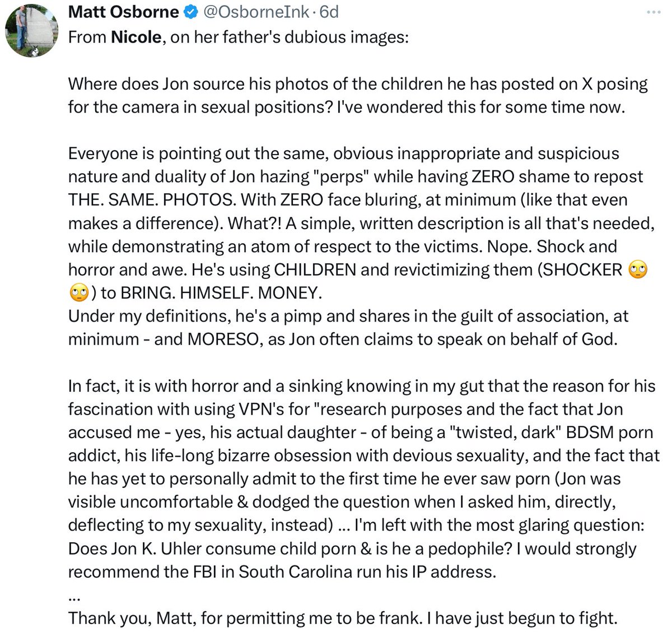Image resolution: width=672 pixels, height=637 pixels.
Task: Open the @OsborneInk handle link
Action: tap(255, 12)
